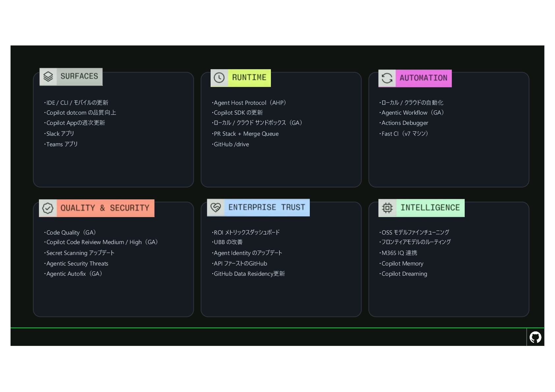
Task: Select the INTELLIGENCE label
Action: pos(430,208)
